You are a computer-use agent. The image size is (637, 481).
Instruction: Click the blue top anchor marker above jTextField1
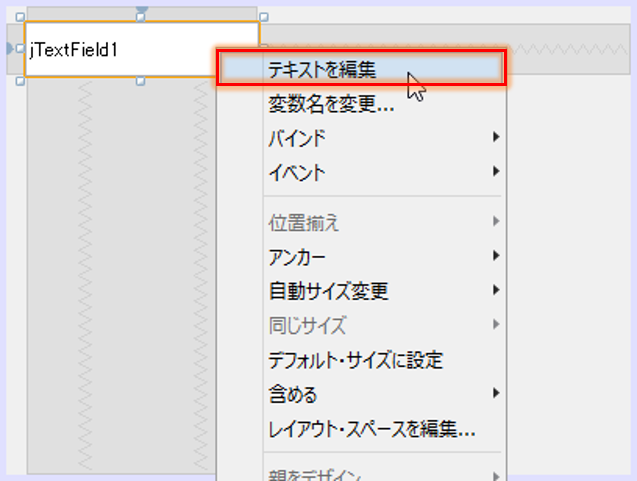click(x=141, y=8)
